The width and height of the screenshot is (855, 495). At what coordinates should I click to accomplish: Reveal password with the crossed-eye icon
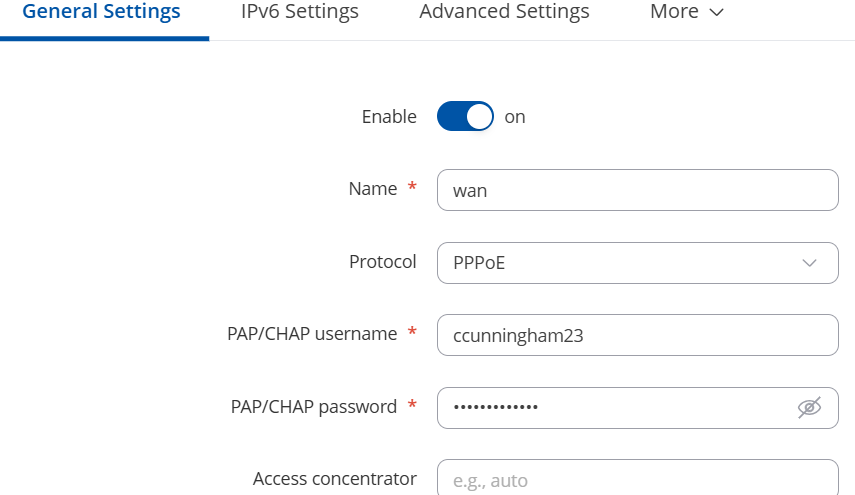coord(809,407)
